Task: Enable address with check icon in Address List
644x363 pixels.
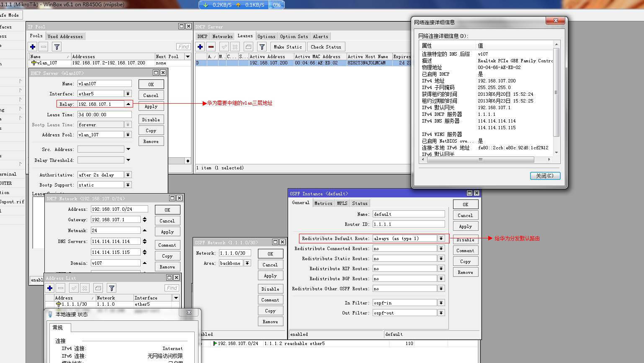Action: 74,288
